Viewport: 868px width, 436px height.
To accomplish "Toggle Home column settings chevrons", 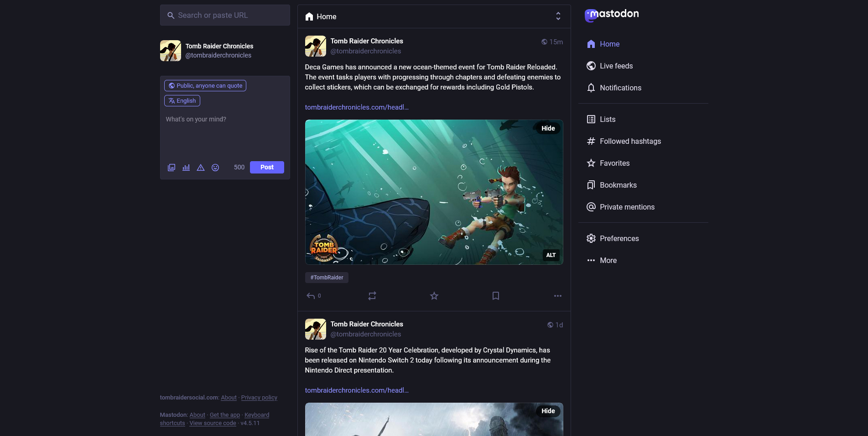I will (x=558, y=16).
